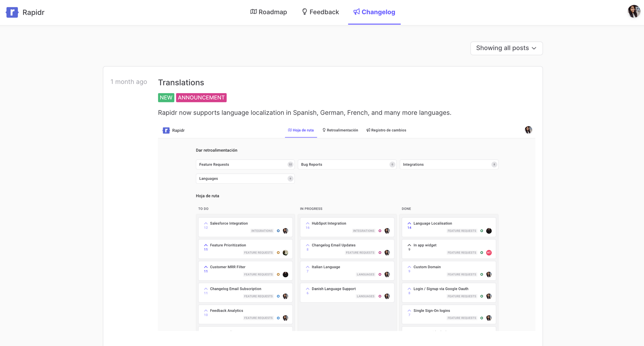
Task: Open the Feature Requests board
Action: click(x=245, y=164)
